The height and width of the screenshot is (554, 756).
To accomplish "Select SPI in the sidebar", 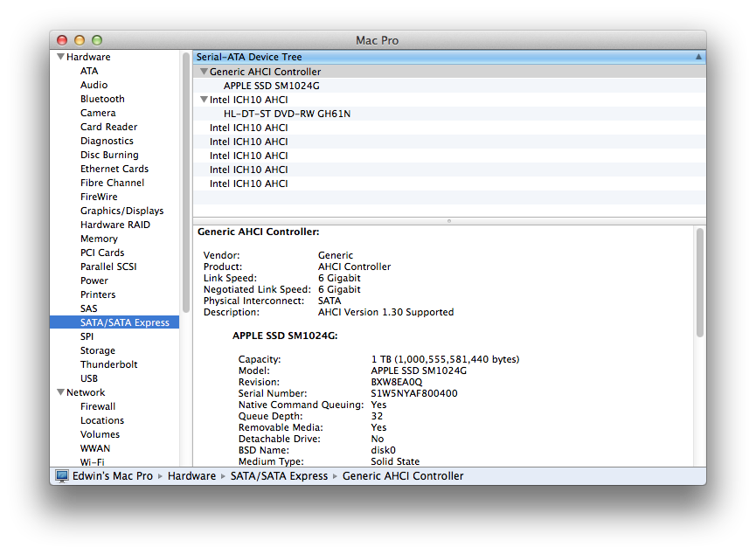I will (87, 336).
